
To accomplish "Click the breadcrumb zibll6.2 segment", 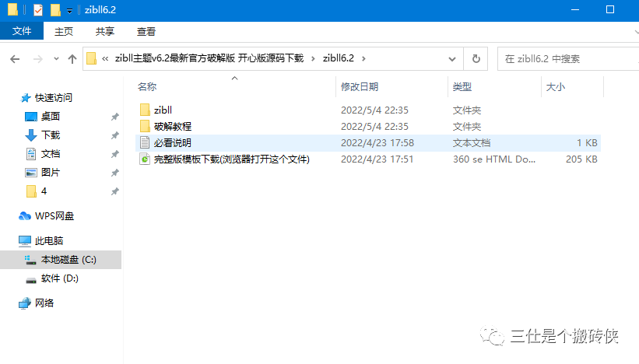I will [x=339, y=58].
